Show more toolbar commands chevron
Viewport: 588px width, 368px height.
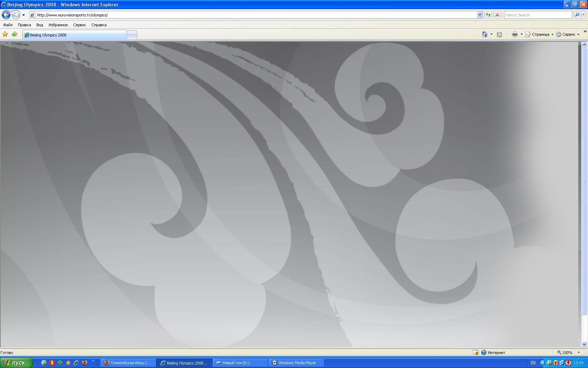[585, 32]
